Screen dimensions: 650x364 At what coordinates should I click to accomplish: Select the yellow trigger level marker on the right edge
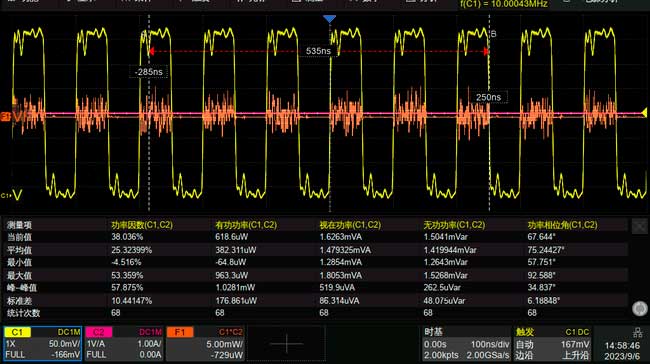(644, 113)
